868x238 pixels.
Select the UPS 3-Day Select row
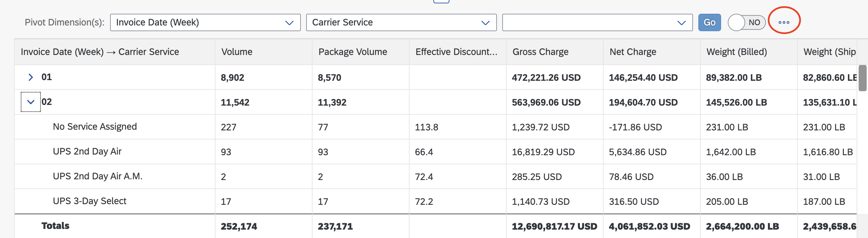click(436, 201)
